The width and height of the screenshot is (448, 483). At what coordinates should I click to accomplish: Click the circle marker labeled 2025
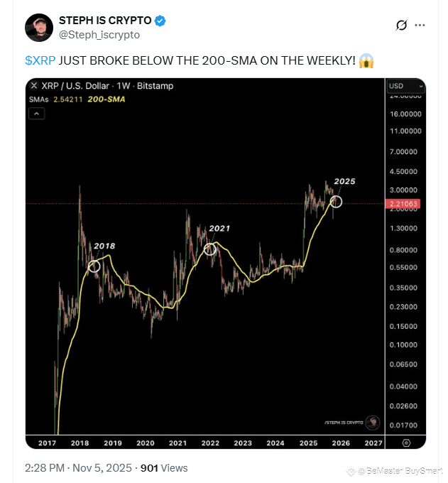pyautogui.click(x=336, y=202)
